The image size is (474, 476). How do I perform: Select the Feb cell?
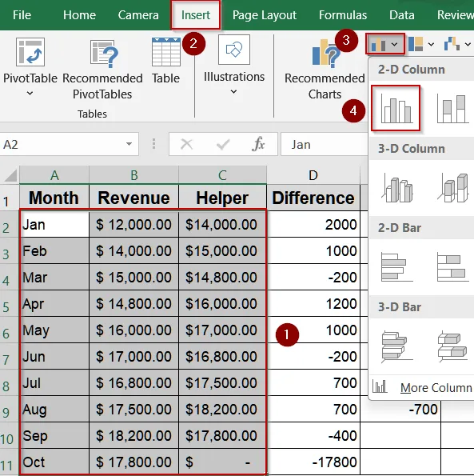pos(54,250)
